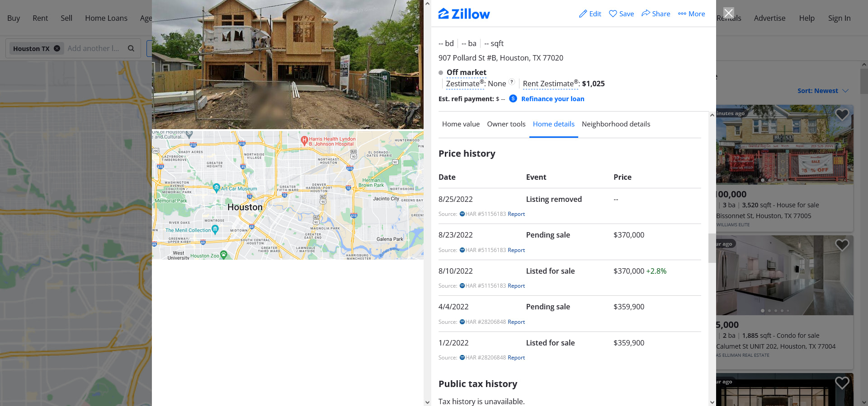Favorite the Bissonnet St house listing
This screenshot has width=868, height=406.
pos(842,114)
